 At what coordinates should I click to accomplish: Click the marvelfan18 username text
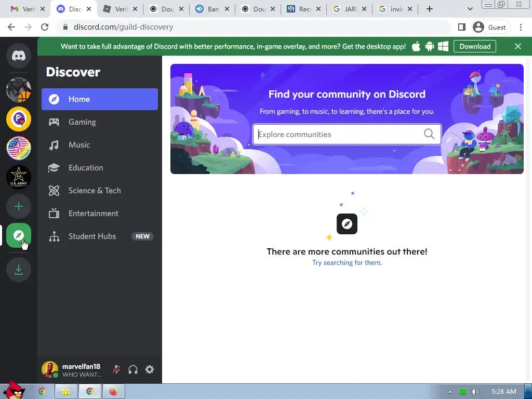click(82, 366)
